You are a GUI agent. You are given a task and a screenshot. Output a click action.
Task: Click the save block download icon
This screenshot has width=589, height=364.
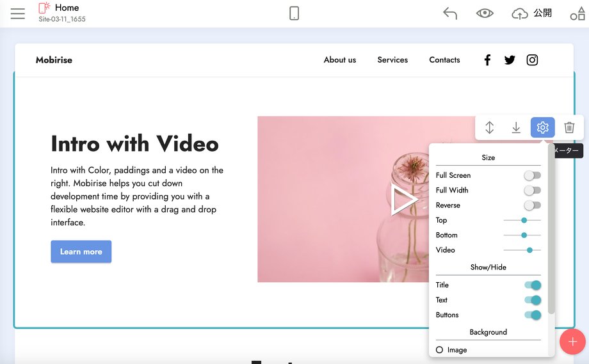(516, 128)
